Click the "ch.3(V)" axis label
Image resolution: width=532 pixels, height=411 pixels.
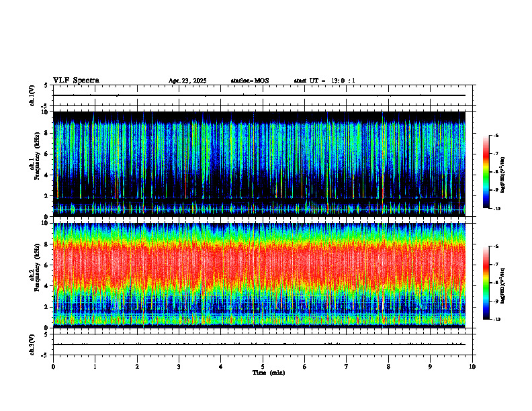pyautogui.click(x=32, y=345)
